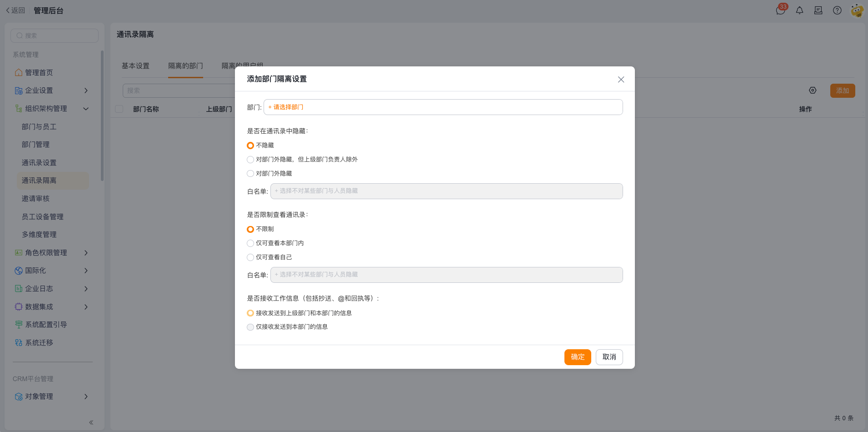This screenshot has height=432, width=868.
Task: Click the 企业设置 building icon
Action: [x=19, y=90]
